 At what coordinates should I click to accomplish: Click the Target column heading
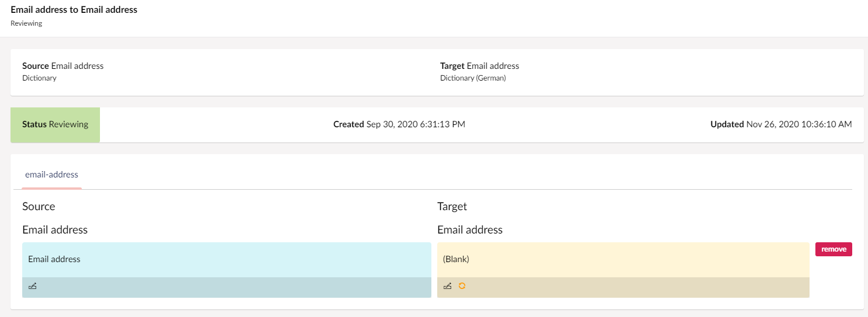point(452,207)
